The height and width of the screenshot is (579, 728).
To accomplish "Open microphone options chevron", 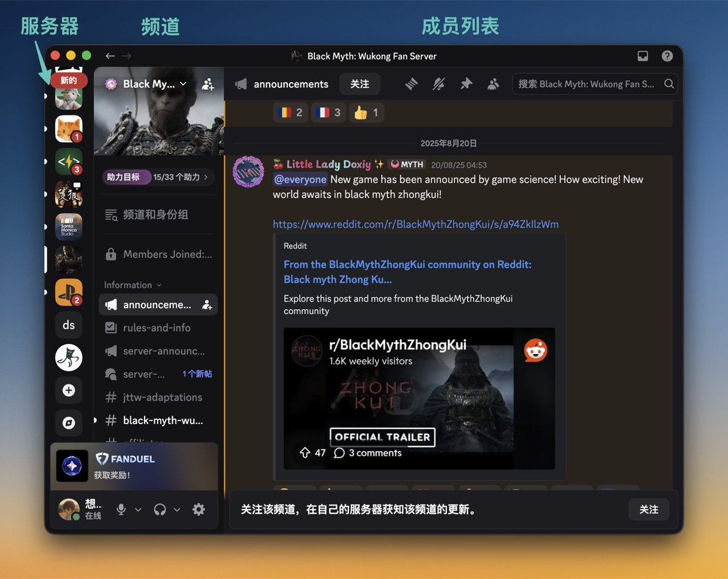I will (x=138, y=509).
